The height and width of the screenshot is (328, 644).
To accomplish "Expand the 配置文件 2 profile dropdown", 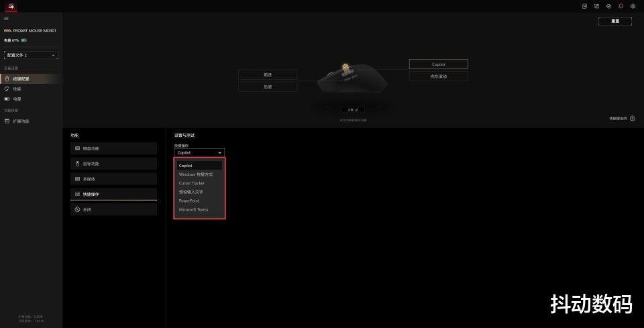I will point(31,55).
